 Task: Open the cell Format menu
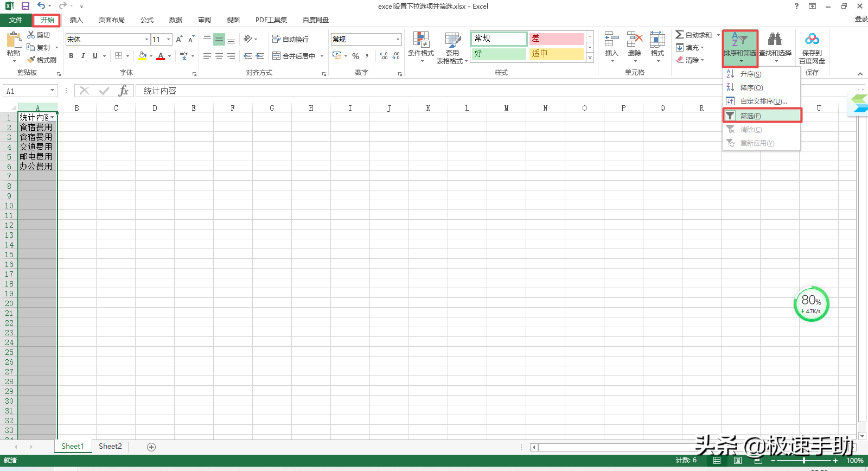[658, 47]
